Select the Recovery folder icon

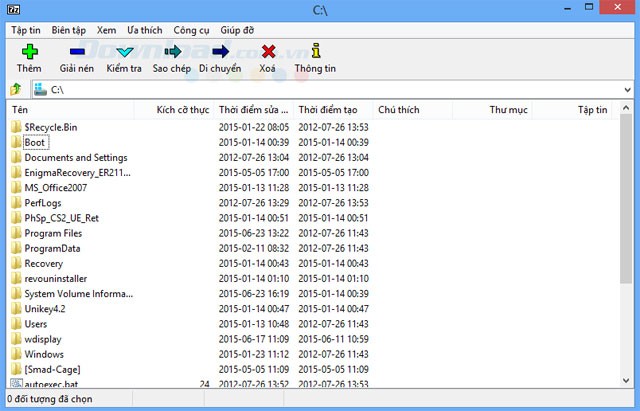16,263
